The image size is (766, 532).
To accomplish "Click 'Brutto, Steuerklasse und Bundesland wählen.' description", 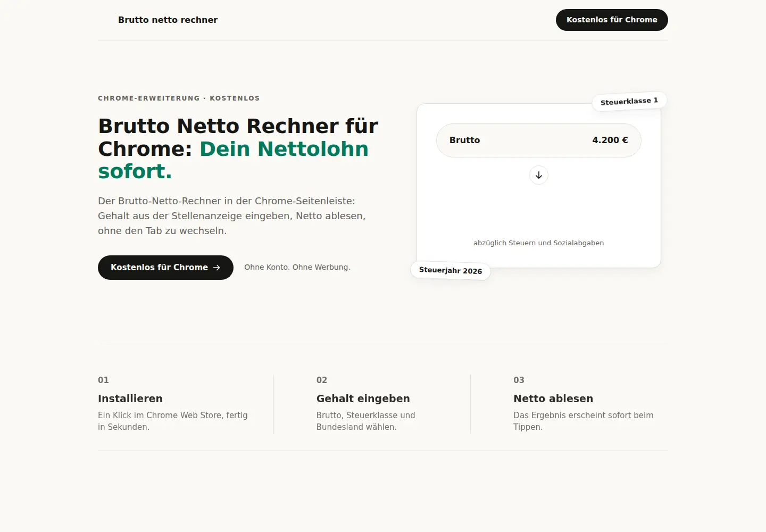I will click(x=366, y=421).
